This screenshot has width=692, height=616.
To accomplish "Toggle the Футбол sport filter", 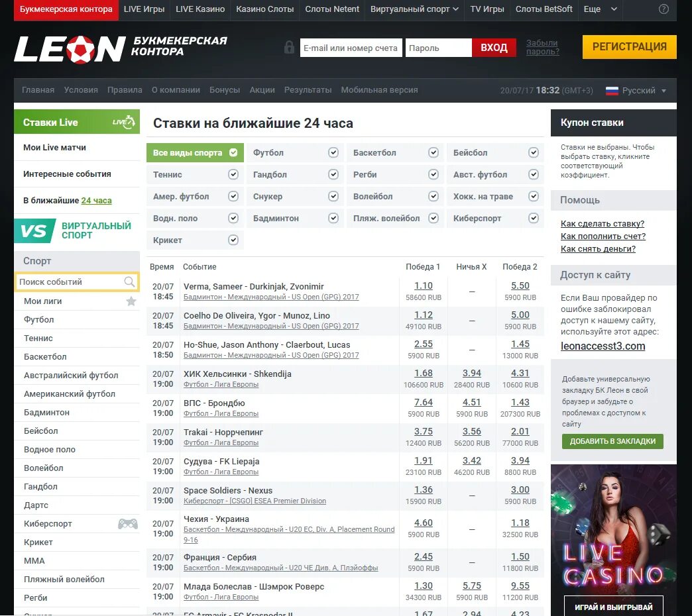I will point(295,152).
